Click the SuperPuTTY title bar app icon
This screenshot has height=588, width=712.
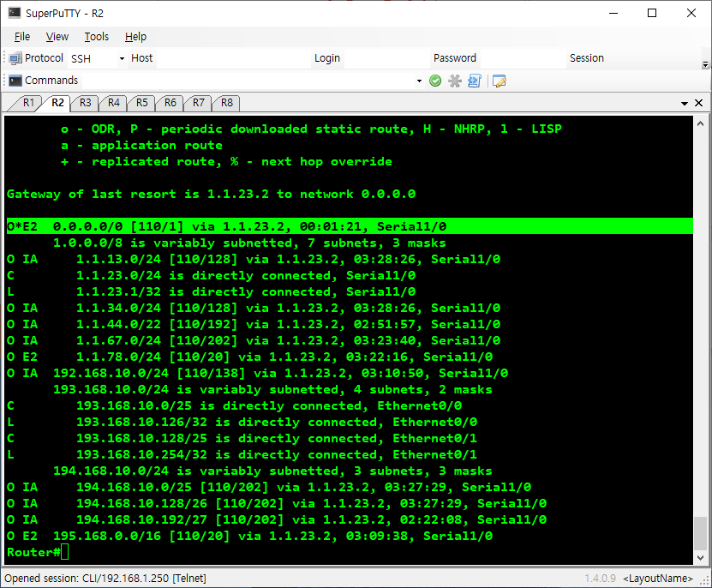click(15, 13)
